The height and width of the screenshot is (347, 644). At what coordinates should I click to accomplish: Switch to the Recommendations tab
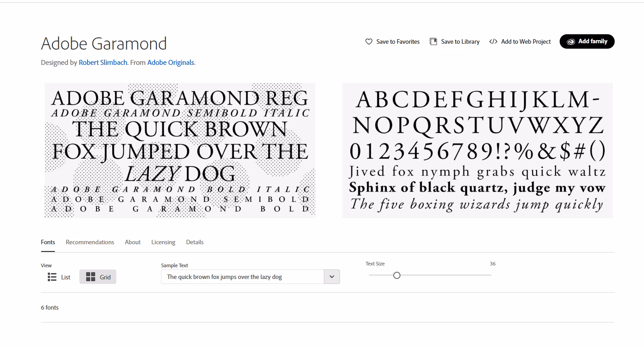(x=90, y=242)
